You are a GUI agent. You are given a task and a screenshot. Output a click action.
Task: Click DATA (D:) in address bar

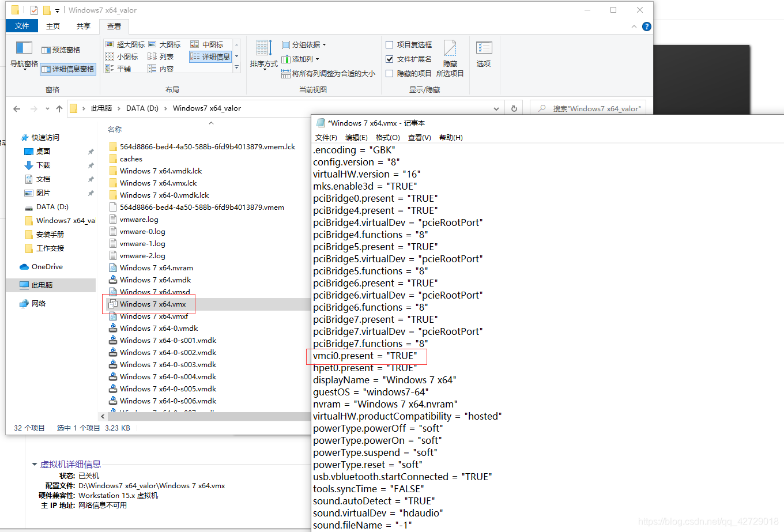(x=142, y=108)
